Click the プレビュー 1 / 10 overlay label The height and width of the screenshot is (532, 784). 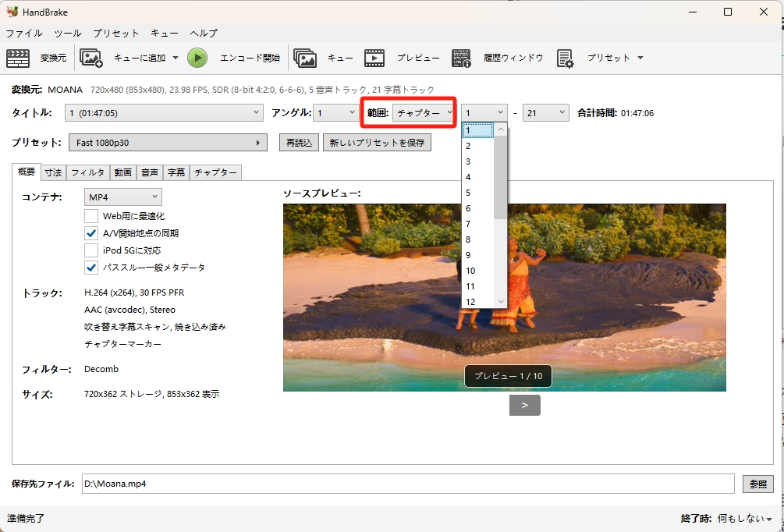[x=508, y=376]
